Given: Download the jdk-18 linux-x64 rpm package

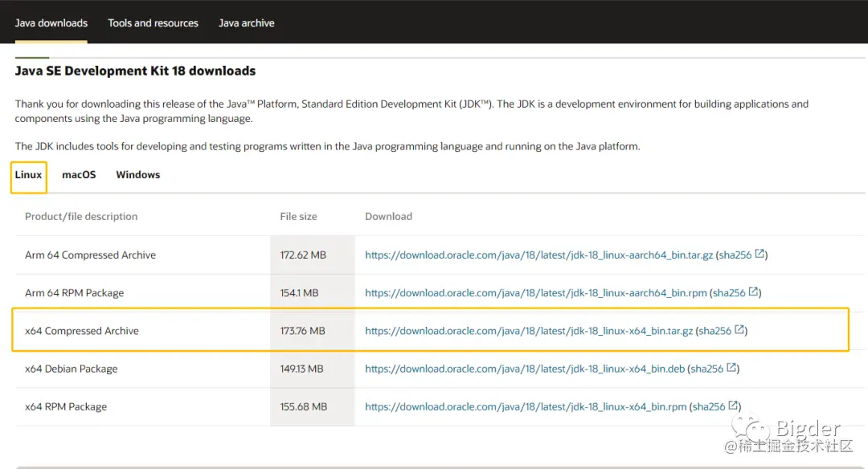Looking at the screenshot, I should point(526,407).
